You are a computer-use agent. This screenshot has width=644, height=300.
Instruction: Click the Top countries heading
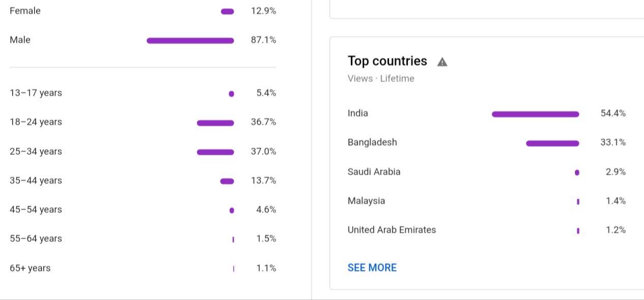[387, 61]
